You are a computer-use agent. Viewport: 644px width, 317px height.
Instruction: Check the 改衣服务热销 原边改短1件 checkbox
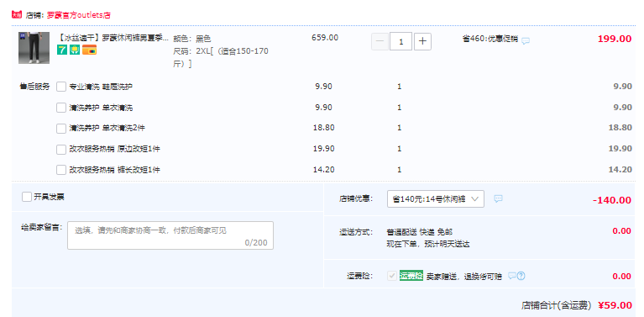pos(61,149)
